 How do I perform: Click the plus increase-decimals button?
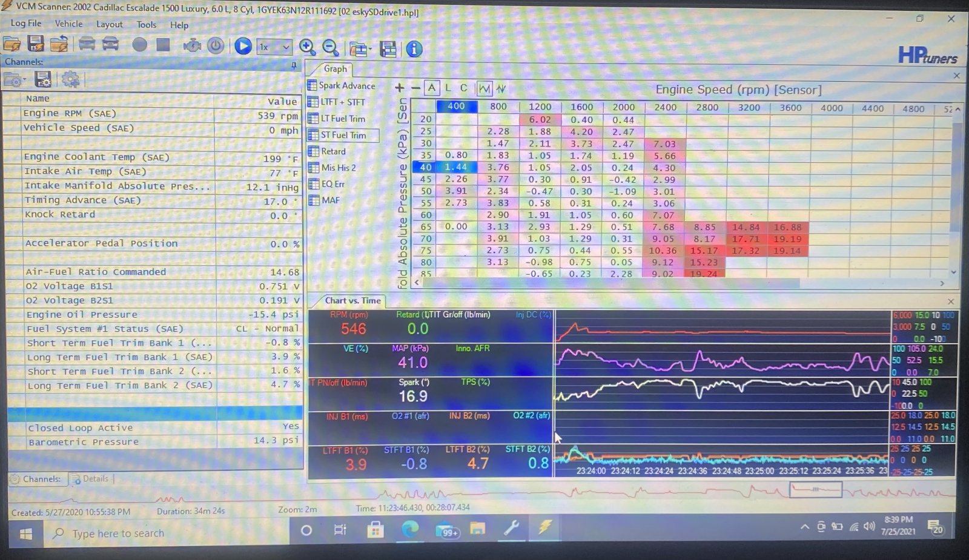pos(400,88)
